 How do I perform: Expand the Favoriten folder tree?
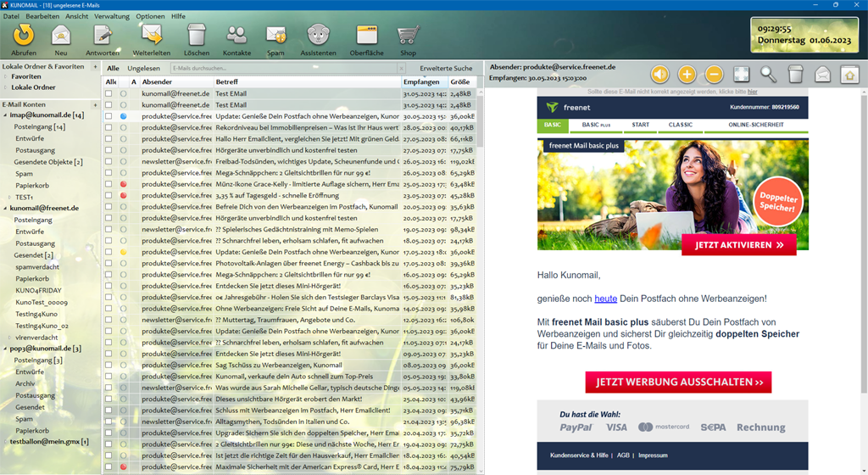(6, 76)
